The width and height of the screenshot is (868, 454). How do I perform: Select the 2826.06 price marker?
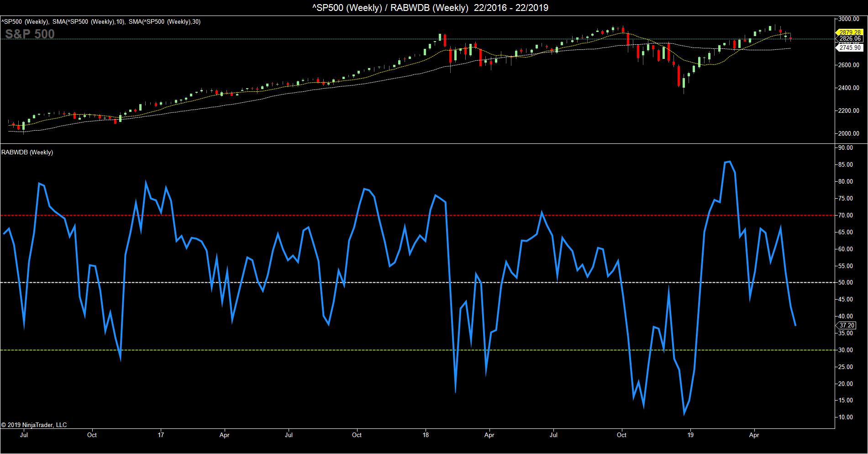click(850, 39)
